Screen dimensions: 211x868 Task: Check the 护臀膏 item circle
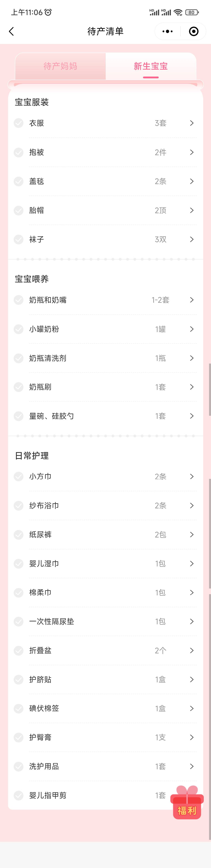[x=19, y=738]
